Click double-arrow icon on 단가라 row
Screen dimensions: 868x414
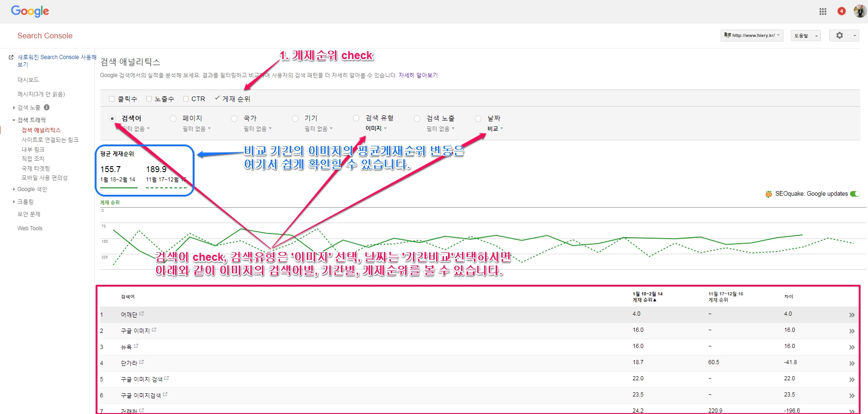(851, 364)
